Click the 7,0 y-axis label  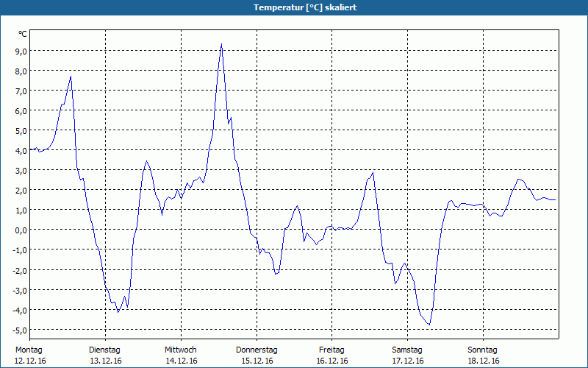tap(21, 91)
